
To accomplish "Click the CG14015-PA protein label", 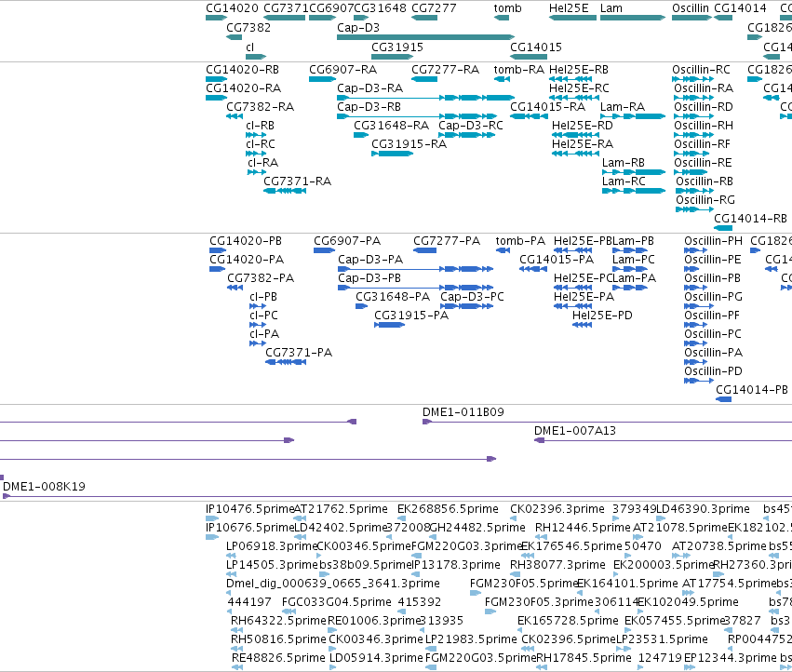I will [x=557, y=259].
